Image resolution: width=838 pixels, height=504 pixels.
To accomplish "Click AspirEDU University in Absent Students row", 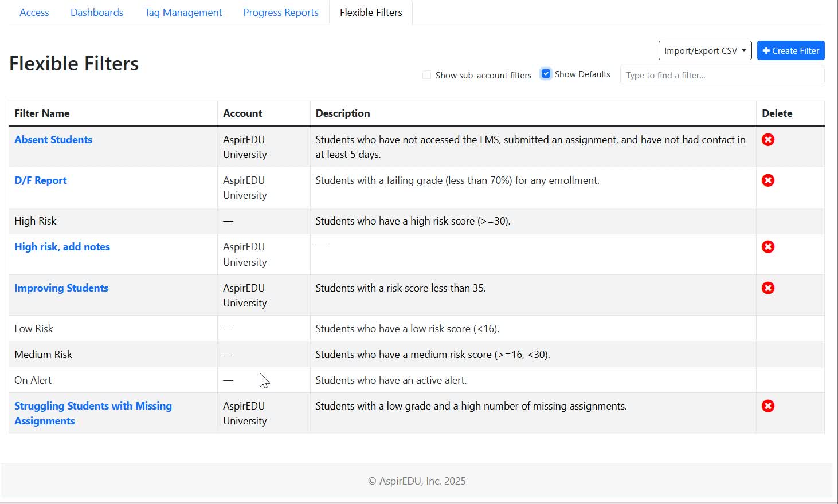I will click(x=245, y=147).
